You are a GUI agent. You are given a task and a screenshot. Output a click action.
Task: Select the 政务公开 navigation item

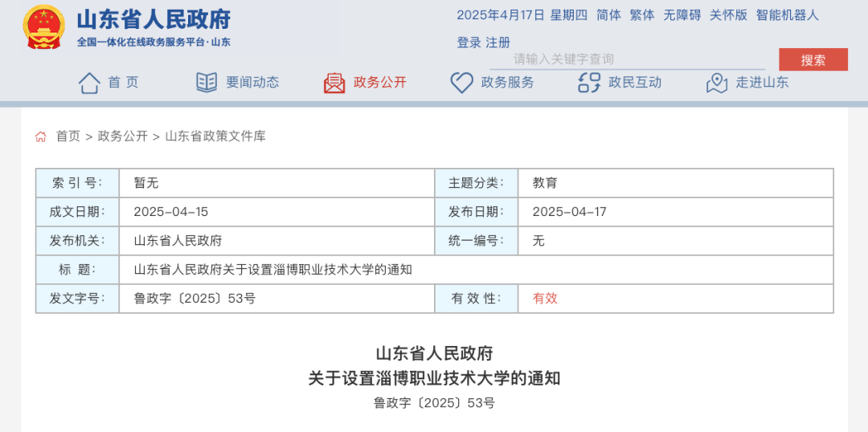click(x=379, y=83)
